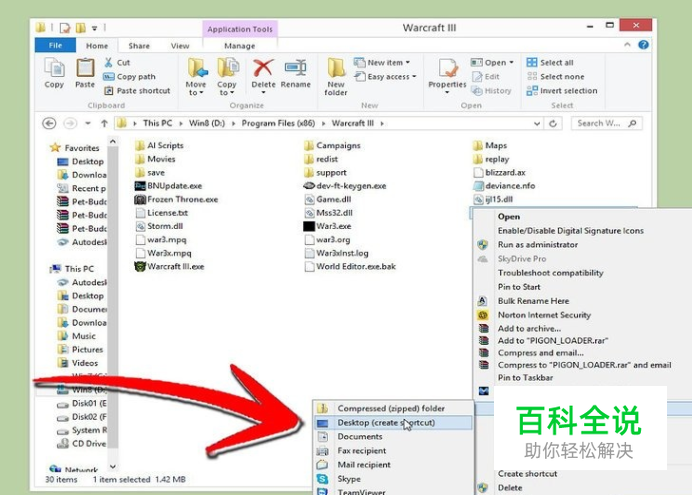Image resolution: width=692 pixels, height=495 pixels.
Task: Click Program Files (x86) in address bar
Action: (278, 124)
